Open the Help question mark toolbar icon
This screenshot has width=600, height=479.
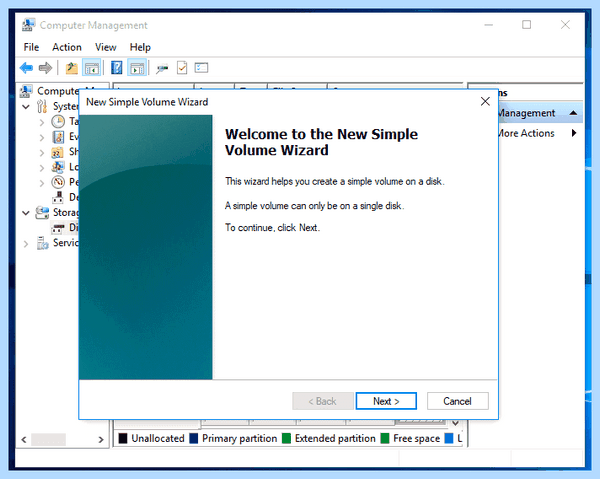pyautogui.click(x=117, y=68)
